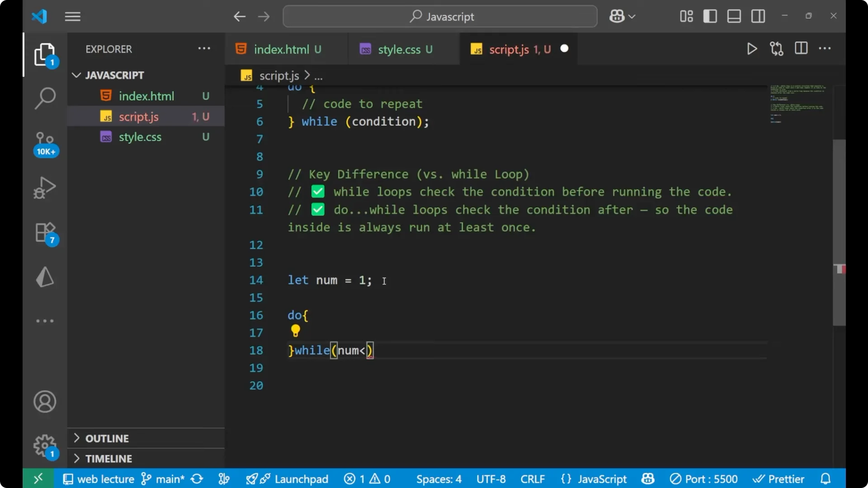The image size is (868, 488).
Task: Run script.js with the play button
Action: click(x=752, y=48)
